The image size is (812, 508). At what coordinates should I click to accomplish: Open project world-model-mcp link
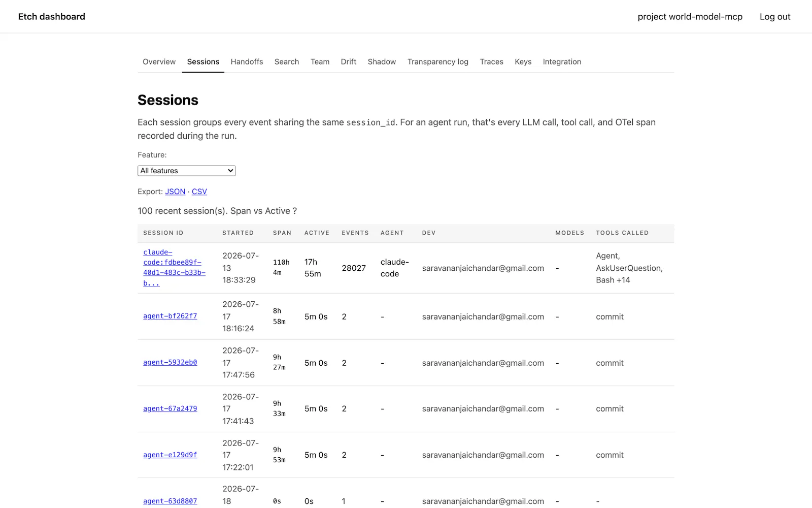click(x=690, y=17)
